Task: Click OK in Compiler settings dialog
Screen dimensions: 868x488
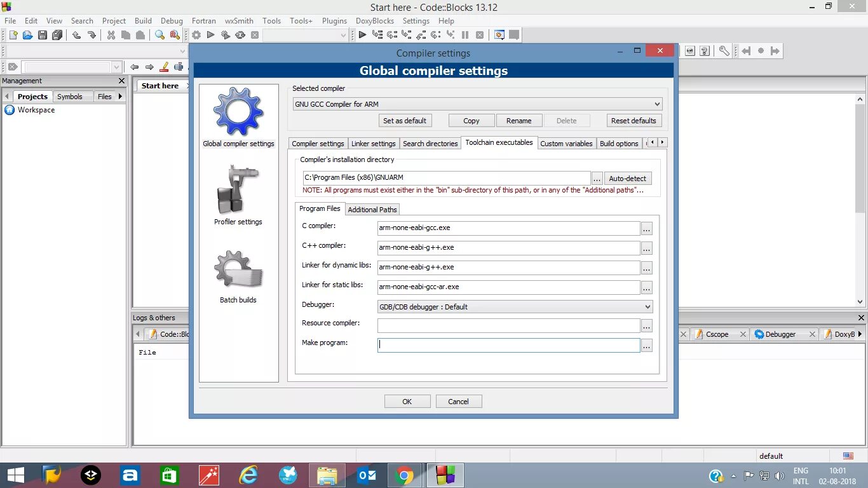Action: pos(407,402)
